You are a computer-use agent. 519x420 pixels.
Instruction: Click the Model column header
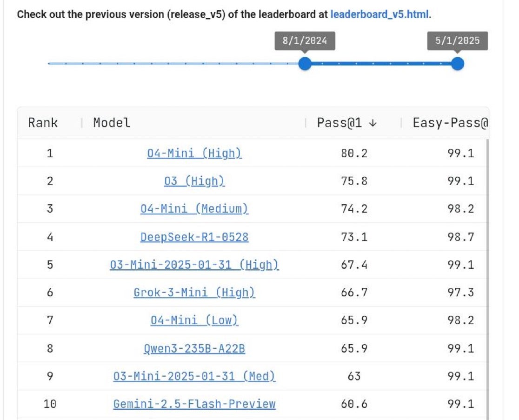point(112,123)
